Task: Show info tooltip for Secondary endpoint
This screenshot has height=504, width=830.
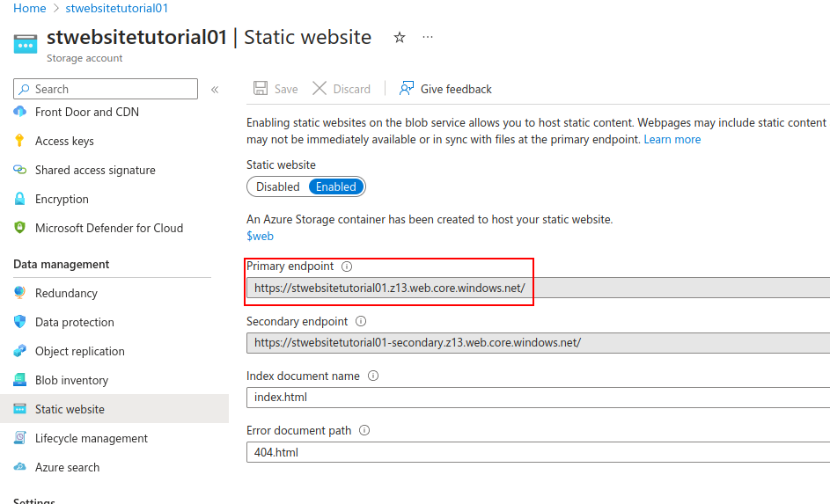Action: (361, 321)
